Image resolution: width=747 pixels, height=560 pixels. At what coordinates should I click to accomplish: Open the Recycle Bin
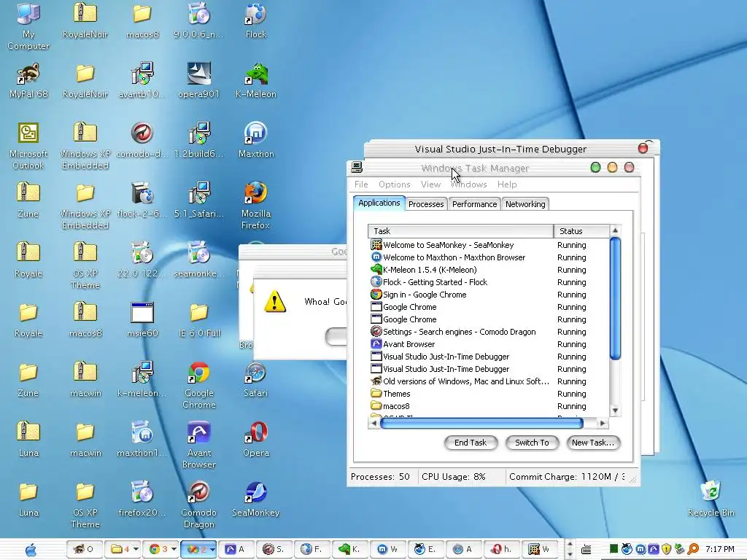coord(711,499)
